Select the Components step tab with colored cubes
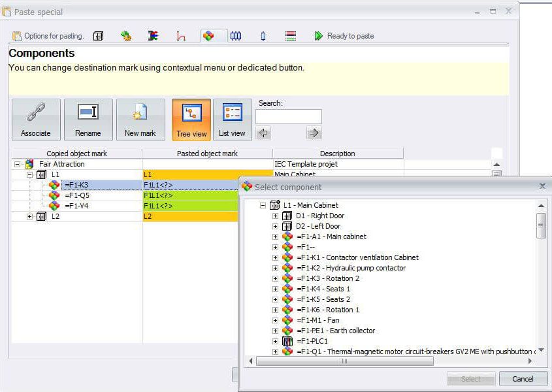Image resolution: width=552 pixels, height=392 pixels. pos(208,36)
